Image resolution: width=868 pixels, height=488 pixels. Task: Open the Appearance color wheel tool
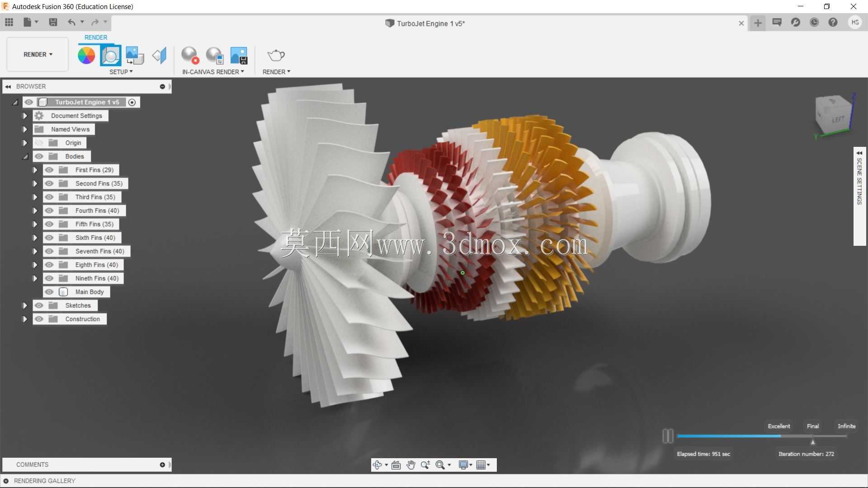pyautogui.click(x=86, y=56)
